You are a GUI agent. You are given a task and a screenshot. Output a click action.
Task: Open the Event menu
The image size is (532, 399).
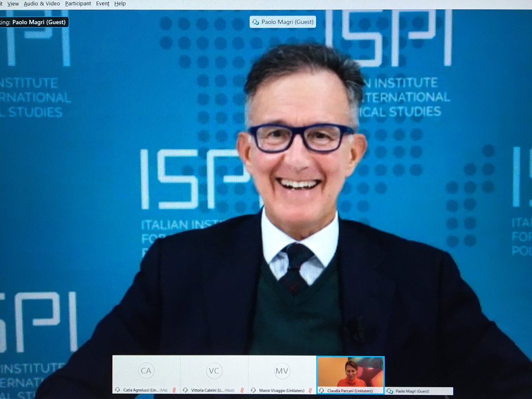pyautogui.click(x=102, y=3)
